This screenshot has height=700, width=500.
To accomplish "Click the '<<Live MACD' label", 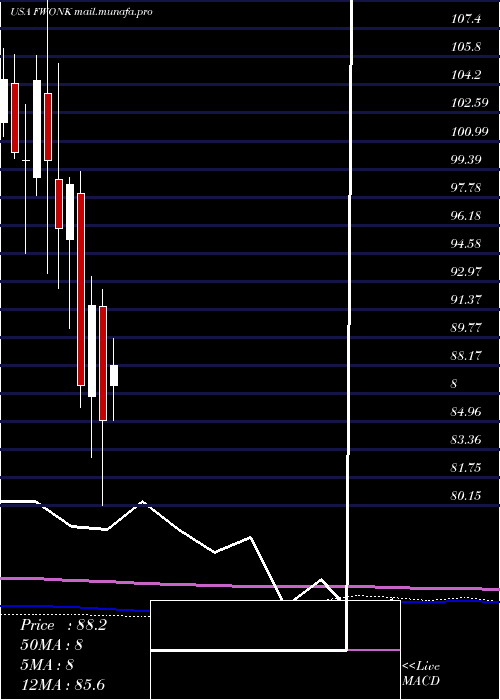I will 421,673.
